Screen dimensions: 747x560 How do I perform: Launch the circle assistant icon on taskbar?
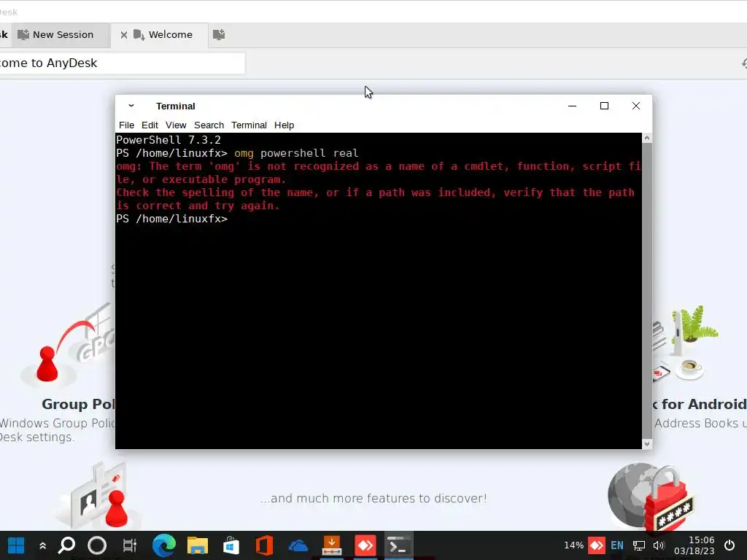click(x=97, y=545)
